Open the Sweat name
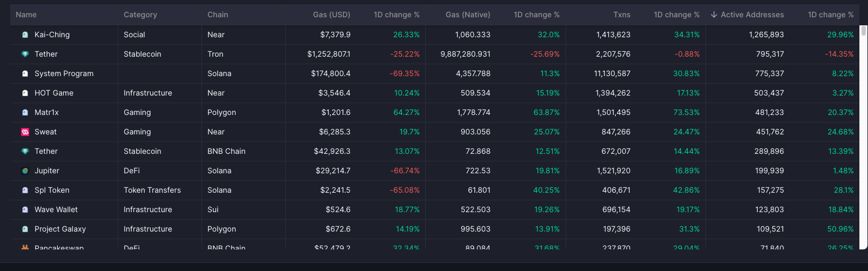 point(45,132)
